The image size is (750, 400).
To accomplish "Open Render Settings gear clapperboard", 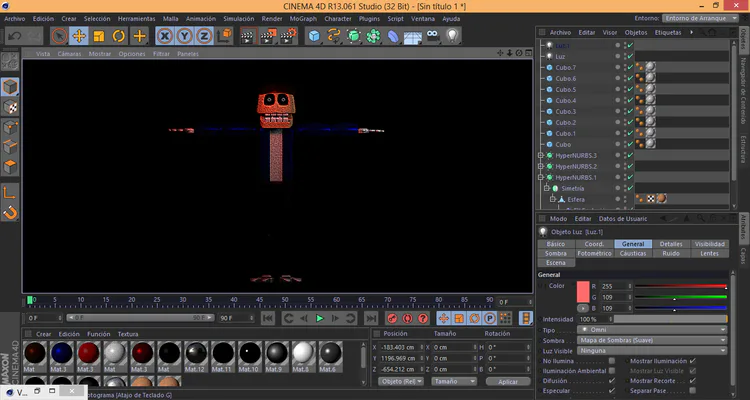I will [x=288, y=36].
